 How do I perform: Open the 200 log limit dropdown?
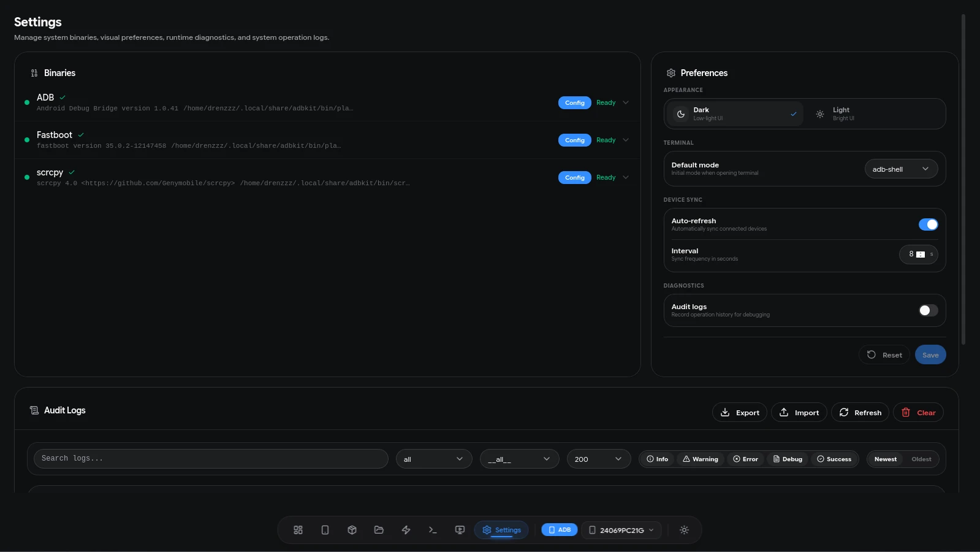click(599, 459)
